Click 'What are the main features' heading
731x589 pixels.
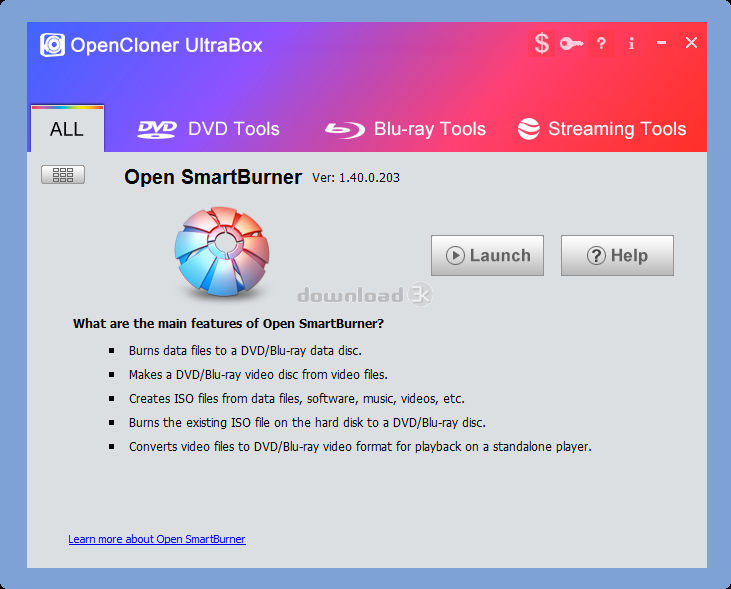point(228,324)
